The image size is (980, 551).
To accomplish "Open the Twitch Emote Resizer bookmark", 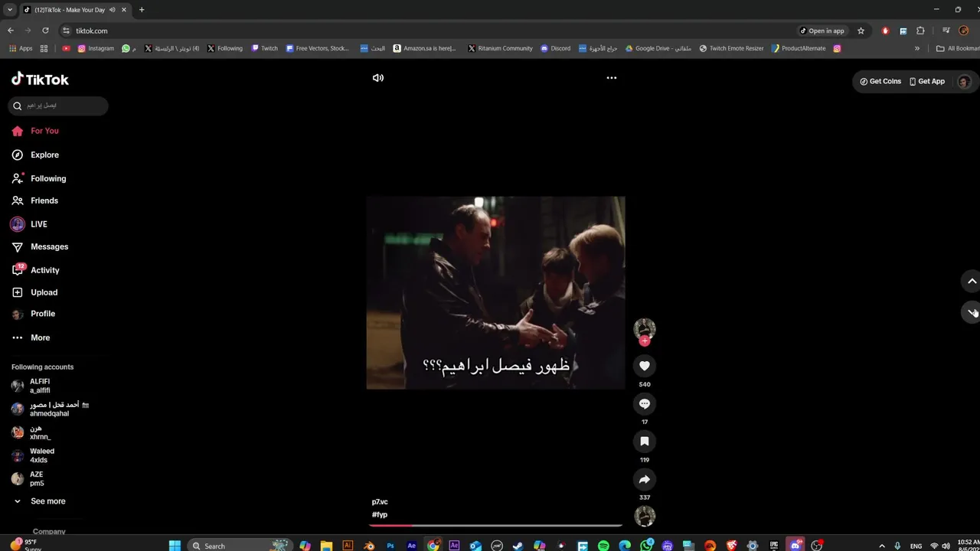I will tap(731, 48).
